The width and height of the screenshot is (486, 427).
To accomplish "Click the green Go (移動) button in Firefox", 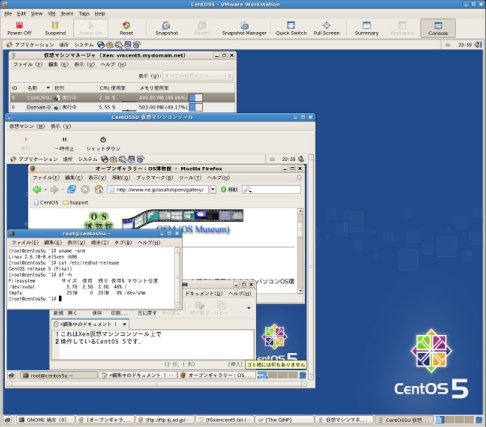I will (229, 189).
